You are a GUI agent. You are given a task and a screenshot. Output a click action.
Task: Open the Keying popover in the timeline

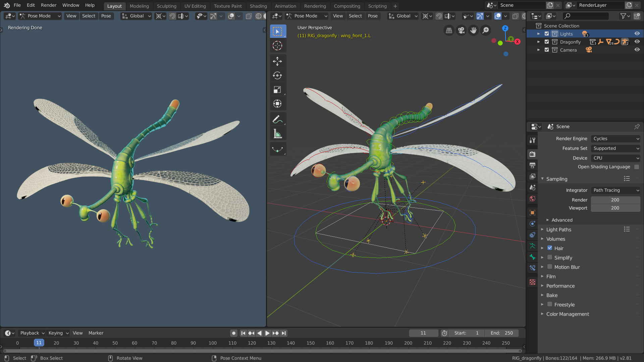pos(58,333)
